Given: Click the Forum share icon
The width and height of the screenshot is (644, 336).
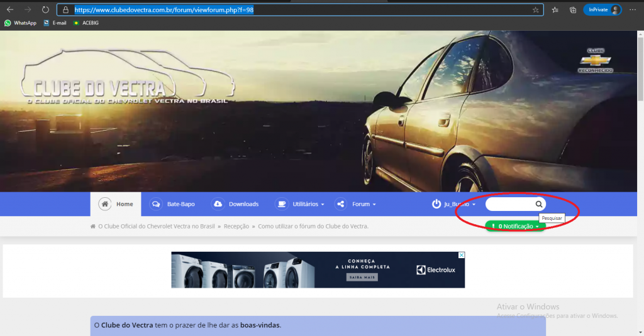Looking at the screenshot, I should [x=340, y=204].
